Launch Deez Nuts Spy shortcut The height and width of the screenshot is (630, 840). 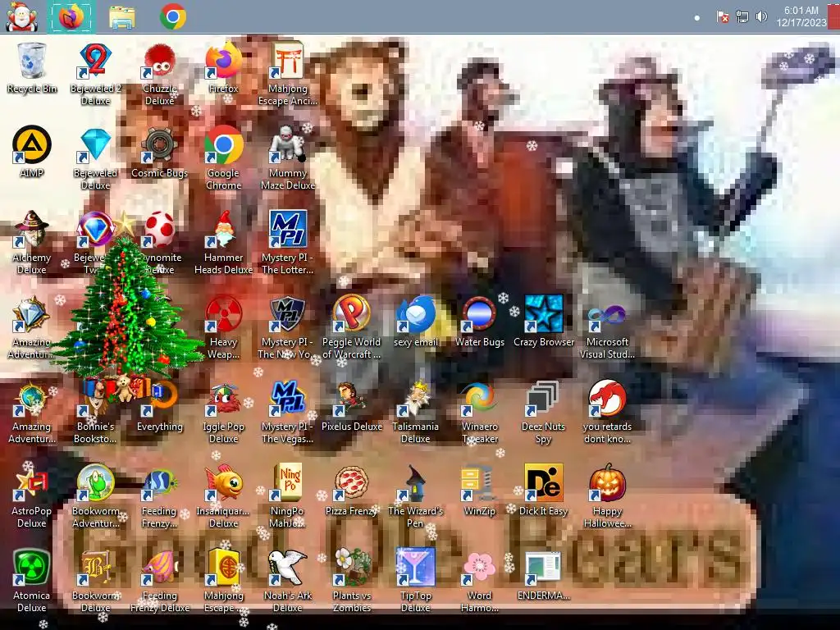(544, 412)
